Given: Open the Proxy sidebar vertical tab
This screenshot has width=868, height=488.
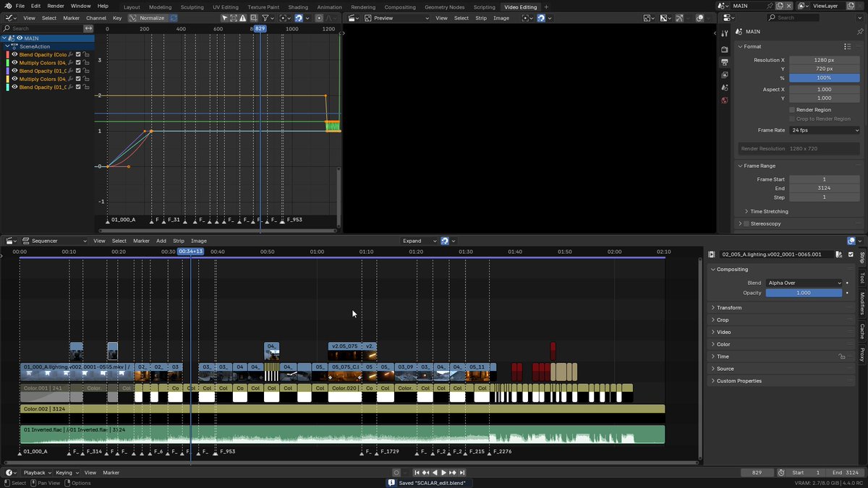Looking at the screenshot, I should coord(862,354).
